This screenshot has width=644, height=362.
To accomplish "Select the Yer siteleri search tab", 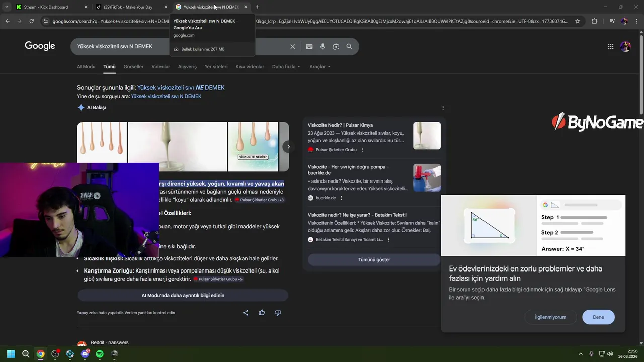I will 216,67.
